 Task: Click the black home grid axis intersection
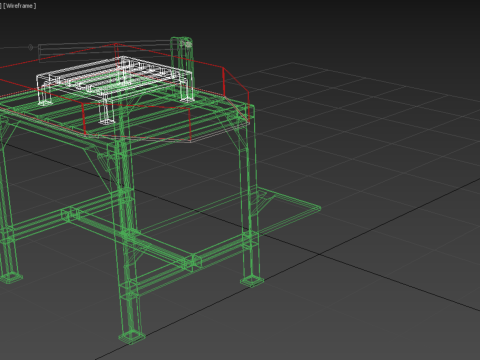[x=320, y=254]
